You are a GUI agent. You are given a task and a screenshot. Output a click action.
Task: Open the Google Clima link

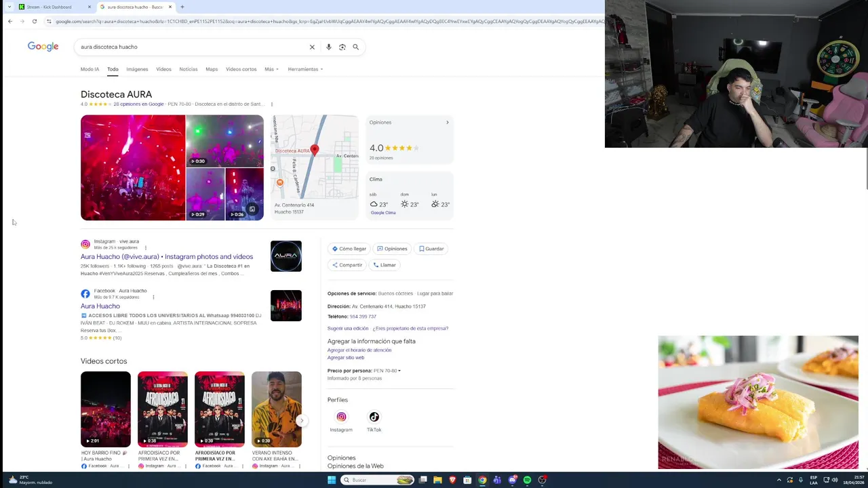point(383,213)
